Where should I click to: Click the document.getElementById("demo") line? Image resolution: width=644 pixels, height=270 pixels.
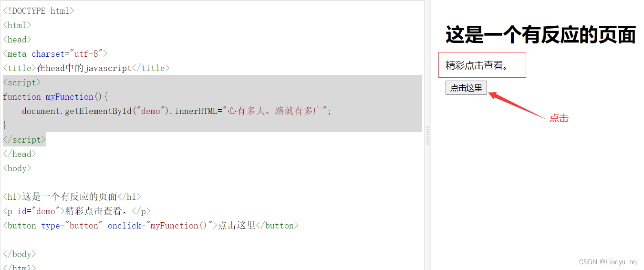click(177, 111)
